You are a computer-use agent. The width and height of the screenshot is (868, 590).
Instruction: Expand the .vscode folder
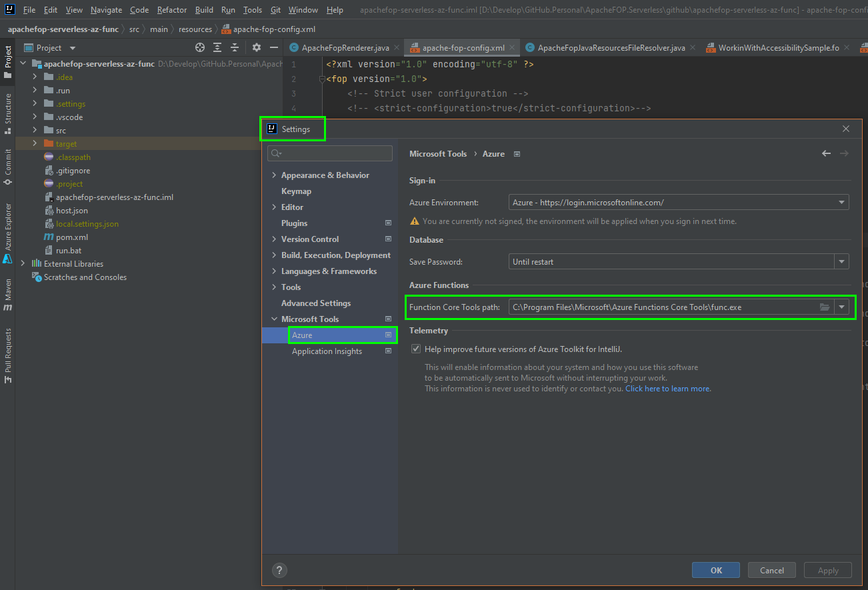pos(35,117)
